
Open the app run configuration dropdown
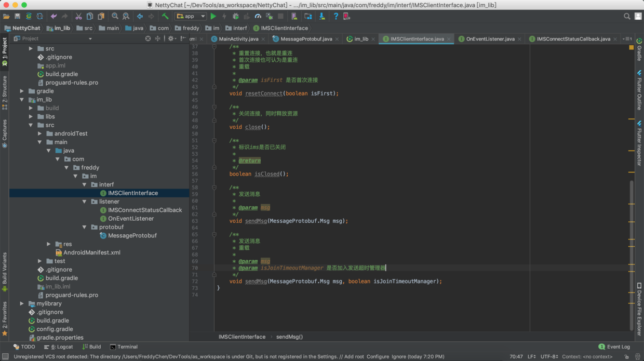[191, 16]
